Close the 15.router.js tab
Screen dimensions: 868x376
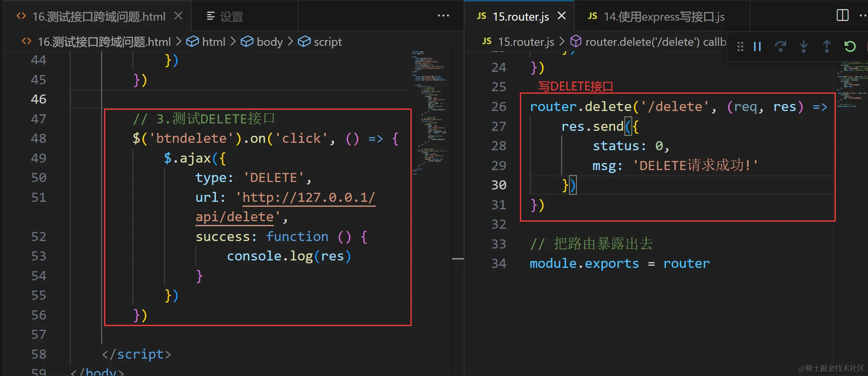click(562, 16)
